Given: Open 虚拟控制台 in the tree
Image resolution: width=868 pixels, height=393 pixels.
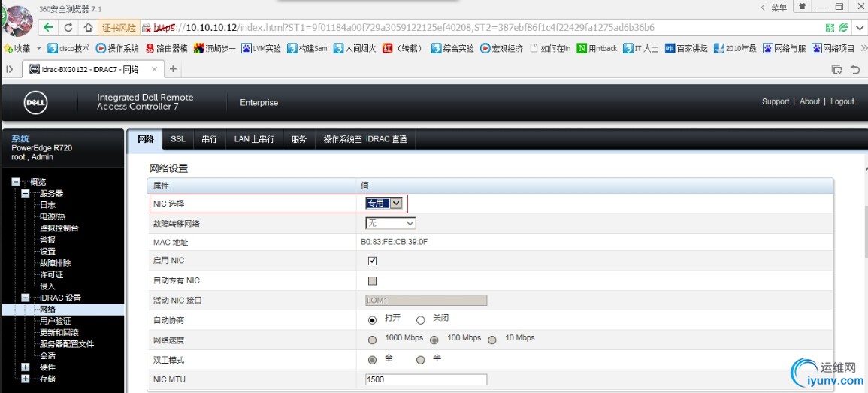Looking at the screenshot, I should click(59, 228).
